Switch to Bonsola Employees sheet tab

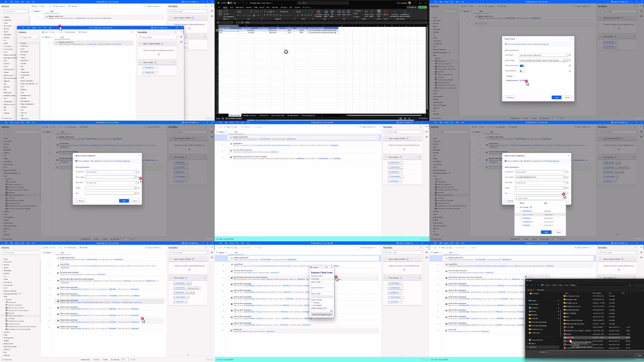tap(308, 115)
